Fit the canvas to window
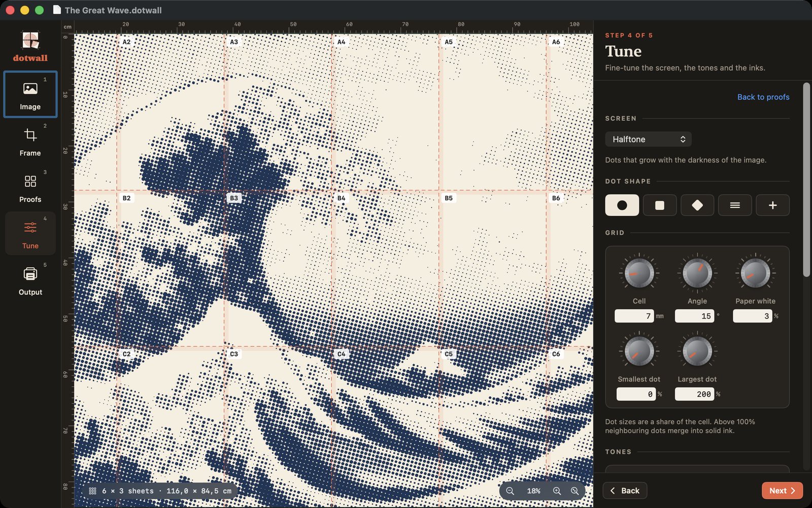The width and height of the screenshot is (812, 508). 574,491
